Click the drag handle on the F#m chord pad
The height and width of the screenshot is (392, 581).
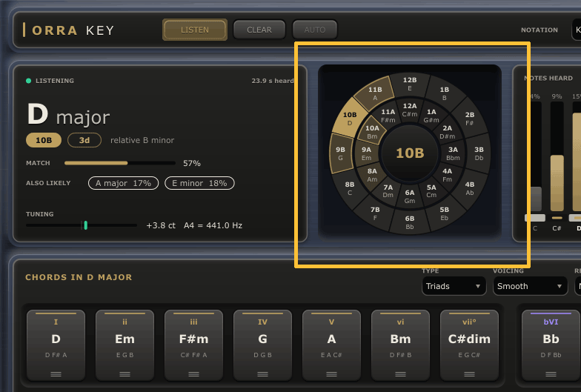pos(194,373)
